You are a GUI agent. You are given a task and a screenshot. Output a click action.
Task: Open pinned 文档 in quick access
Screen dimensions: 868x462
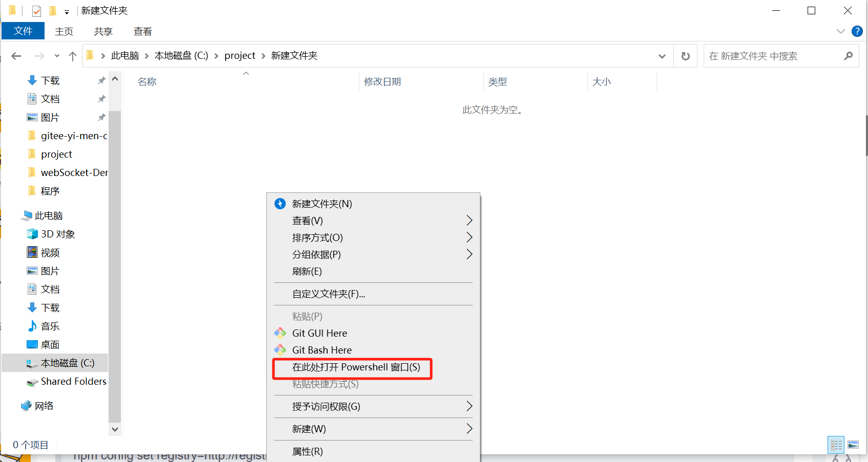point(44,99)
